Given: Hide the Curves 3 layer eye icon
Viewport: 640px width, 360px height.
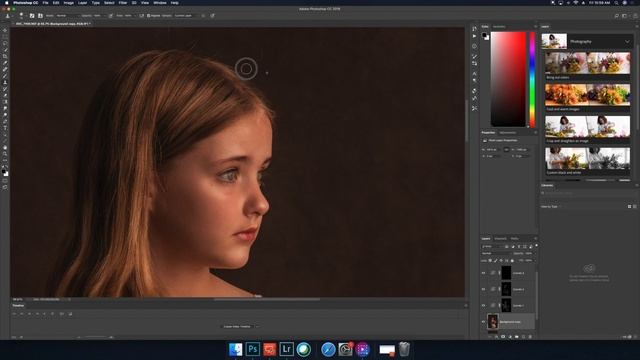Looking at the screenshot, I should click(483, 273).
